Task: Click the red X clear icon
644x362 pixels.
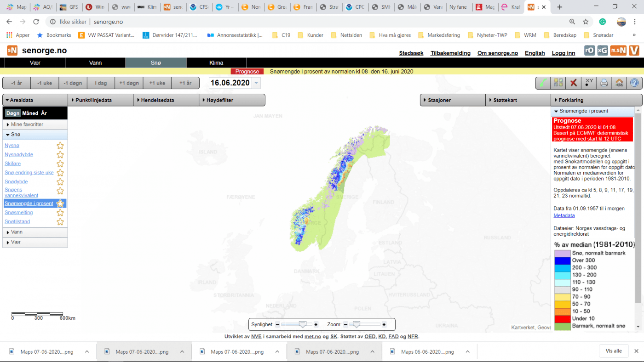Action: 574,83
